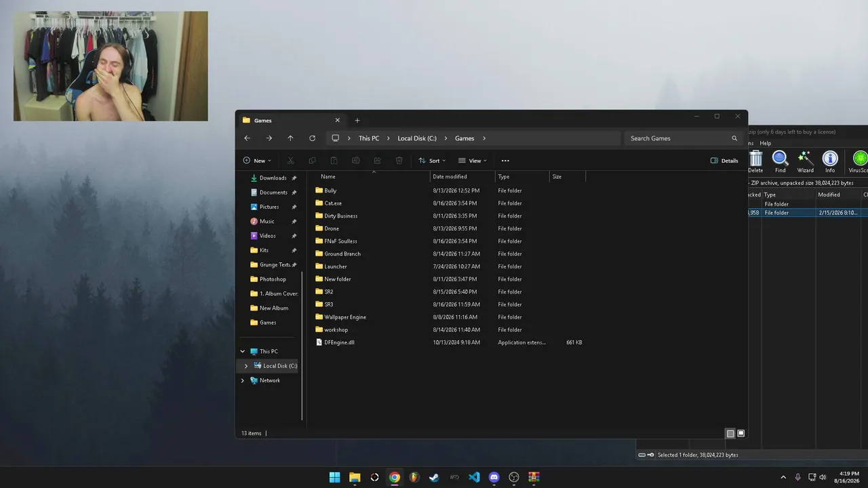Viewport: 868px width, 488px height.
Task: Select the Ground Branch folder
Action: click(342, 254)
